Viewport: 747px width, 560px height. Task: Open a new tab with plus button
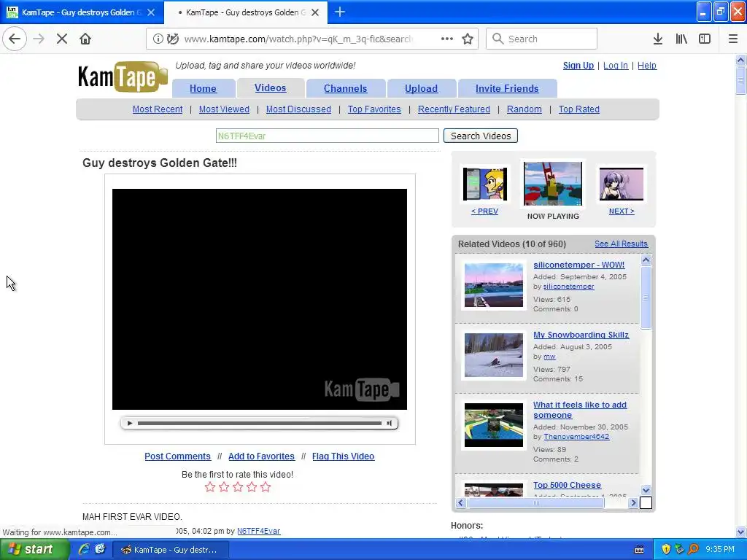click(x=340, y=12)
